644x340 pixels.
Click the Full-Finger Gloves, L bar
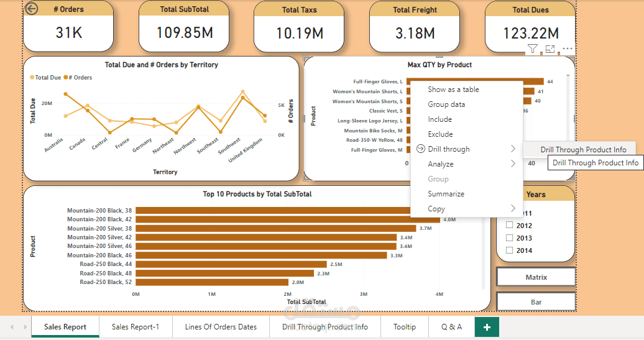475,81
